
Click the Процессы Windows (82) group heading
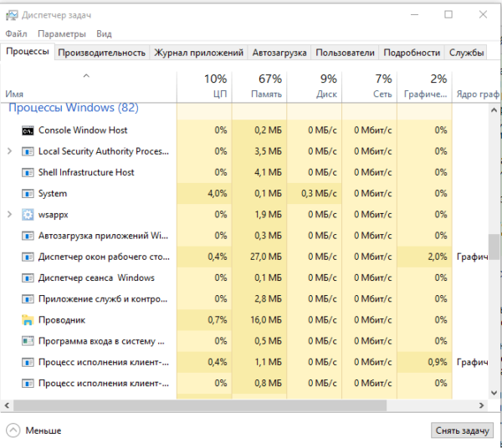[74, 108]
